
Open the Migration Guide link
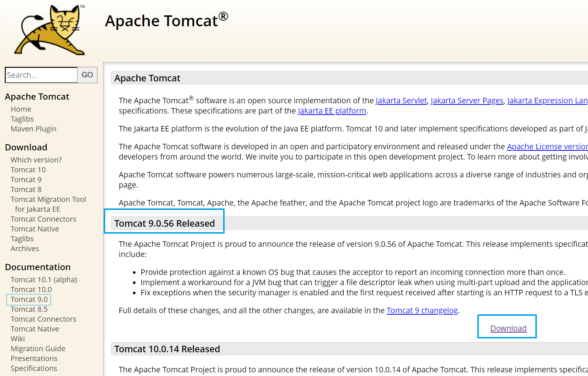(38, 349)
